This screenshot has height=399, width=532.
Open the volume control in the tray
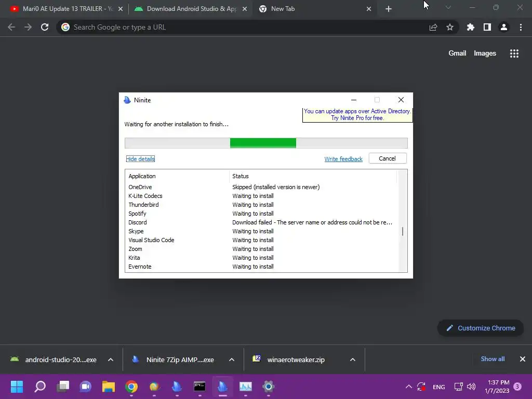471,387
